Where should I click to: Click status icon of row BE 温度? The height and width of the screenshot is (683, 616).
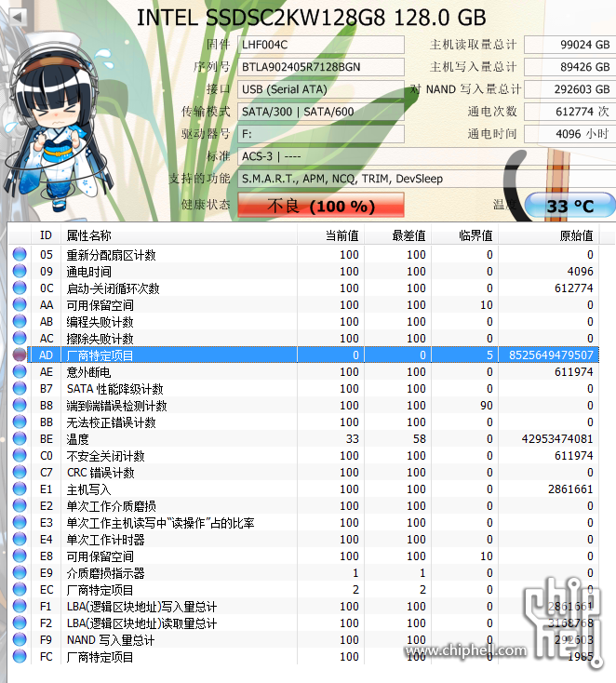[x=20, y=438]
